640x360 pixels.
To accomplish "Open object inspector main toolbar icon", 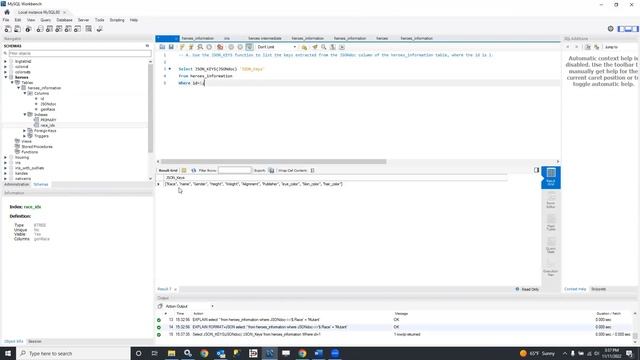I will [x=28, y=29].
